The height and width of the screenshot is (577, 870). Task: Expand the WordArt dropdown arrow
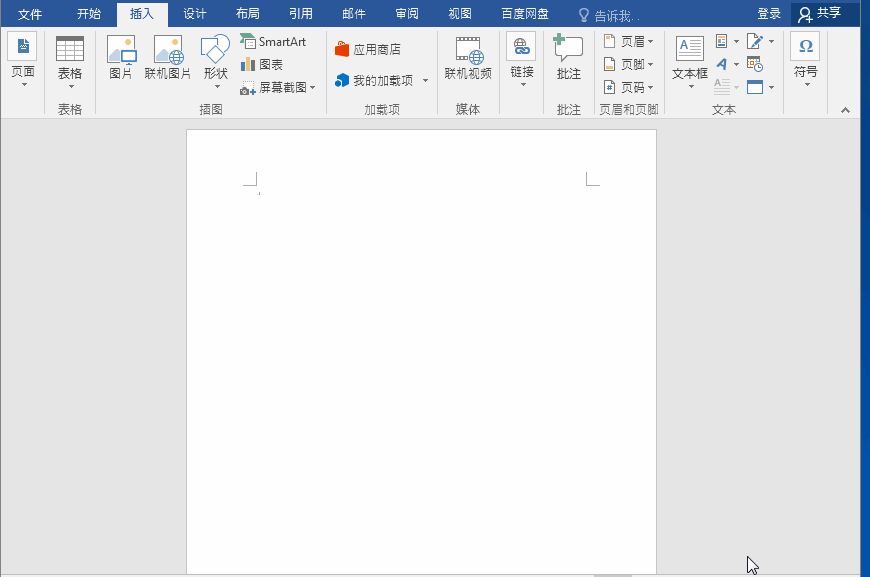(736, 65)
